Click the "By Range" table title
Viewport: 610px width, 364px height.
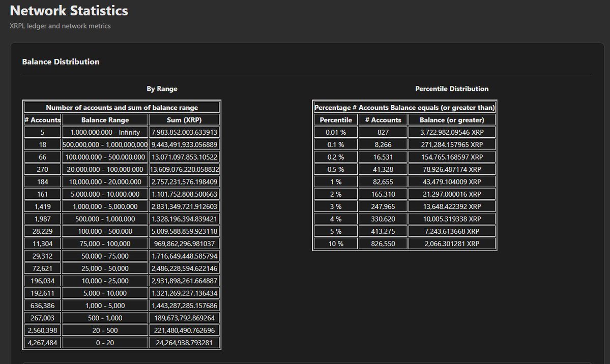click(x=162, y=88)
